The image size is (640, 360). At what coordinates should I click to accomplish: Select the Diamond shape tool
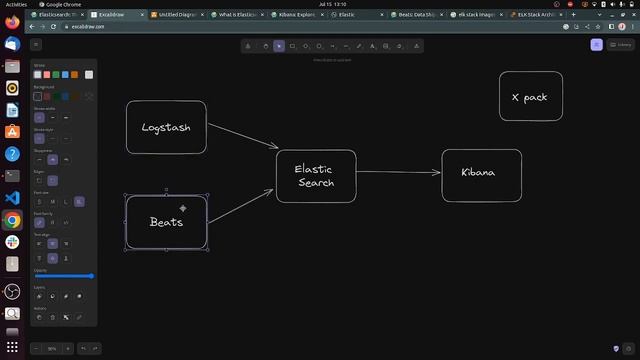coord(306,46)
